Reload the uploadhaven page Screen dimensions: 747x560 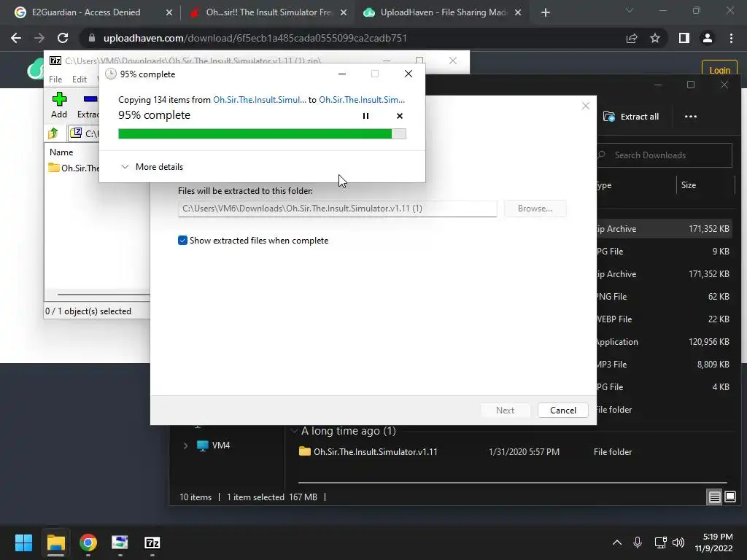click(63, 38)
